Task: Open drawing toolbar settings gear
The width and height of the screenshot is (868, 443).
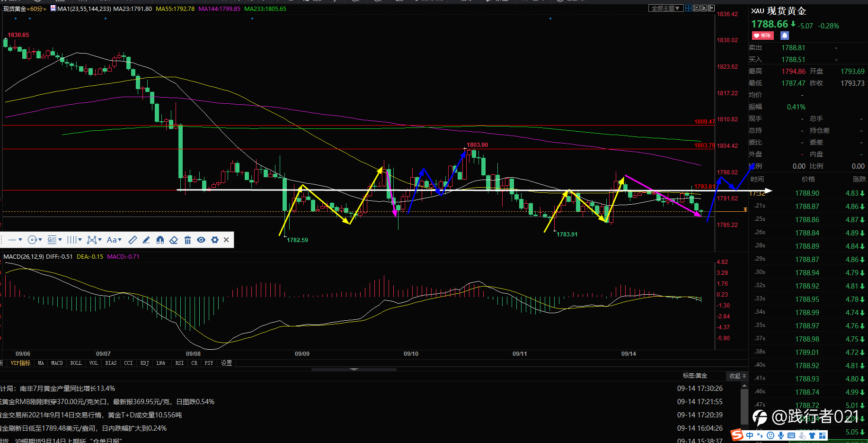Action: tap(215, 240)
